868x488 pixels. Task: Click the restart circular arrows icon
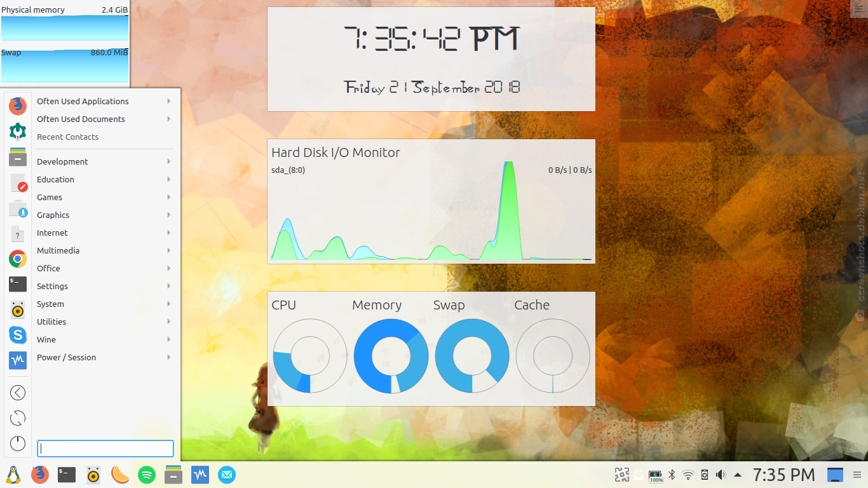[18, 418]
